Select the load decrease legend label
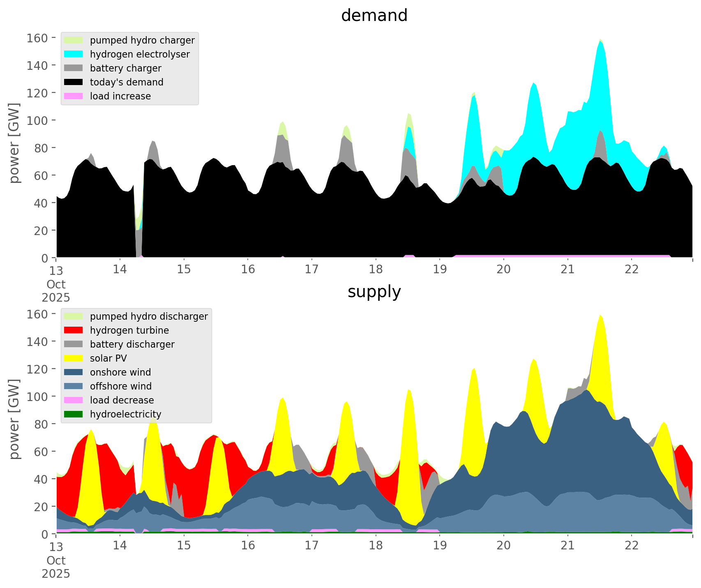Screen dimensions: 701x588 (122, 400)
